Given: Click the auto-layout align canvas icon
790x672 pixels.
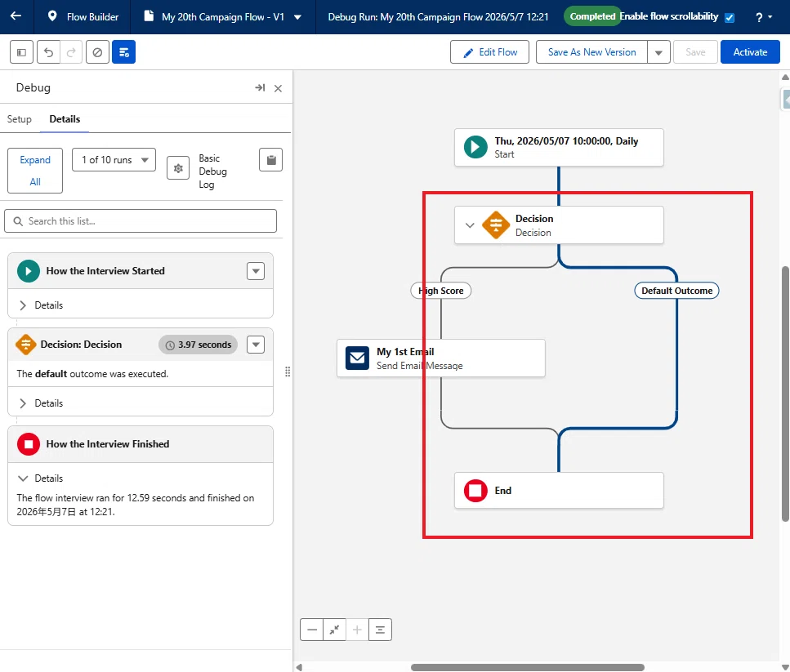Looking at the screenshot, I should pos(381,630).
